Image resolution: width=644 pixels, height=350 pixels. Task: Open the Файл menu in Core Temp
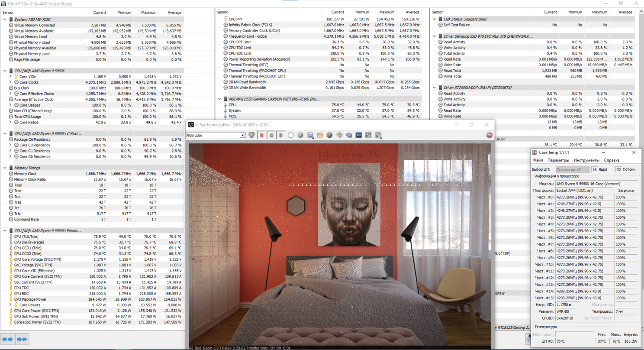point(538,160)
